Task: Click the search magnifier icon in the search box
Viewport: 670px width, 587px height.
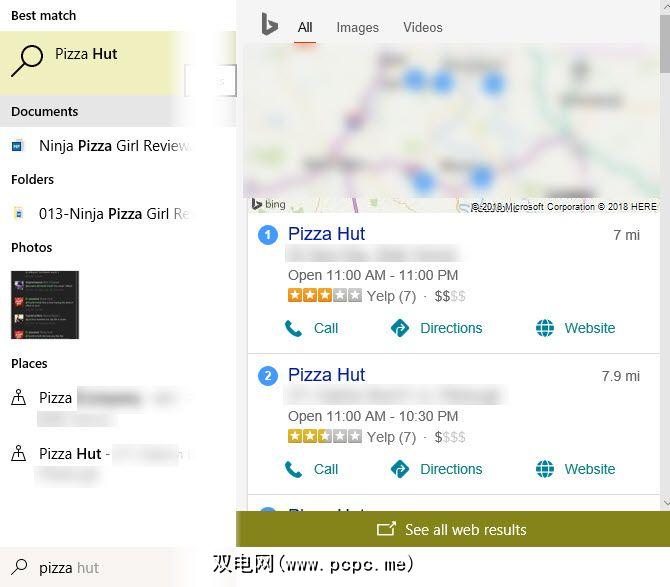Action: click(19, 567)
